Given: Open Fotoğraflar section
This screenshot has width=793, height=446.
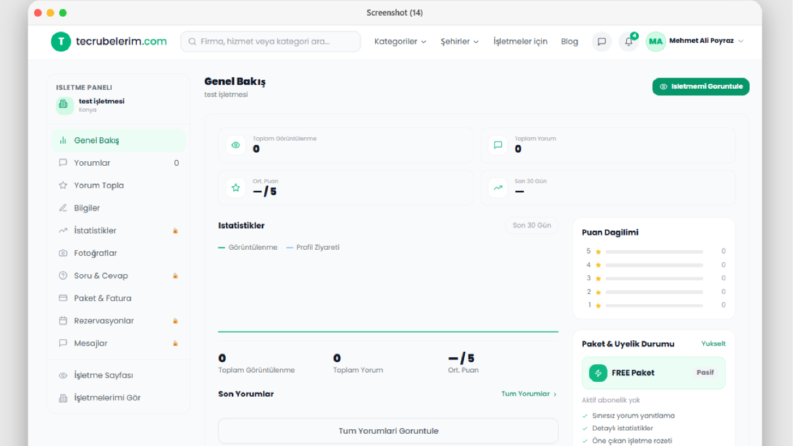Looking at the screenshot, I should [118, 253].
